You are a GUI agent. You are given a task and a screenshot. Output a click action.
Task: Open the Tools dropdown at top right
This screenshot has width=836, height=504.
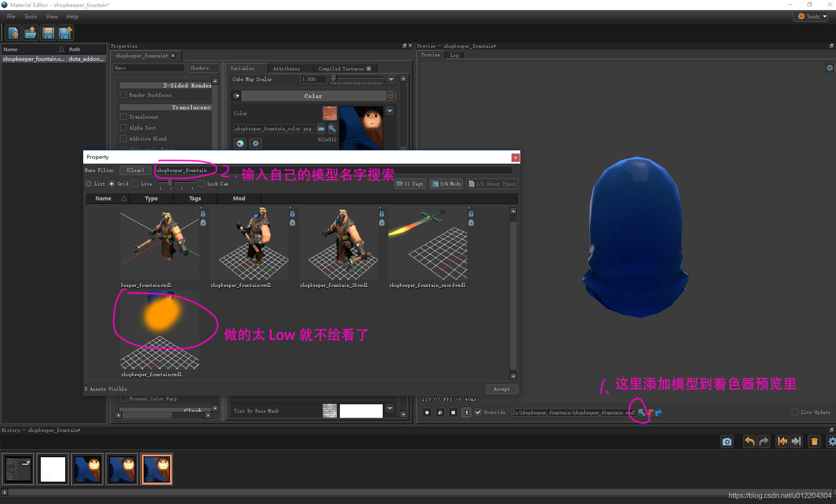click(x=811, y=16)
